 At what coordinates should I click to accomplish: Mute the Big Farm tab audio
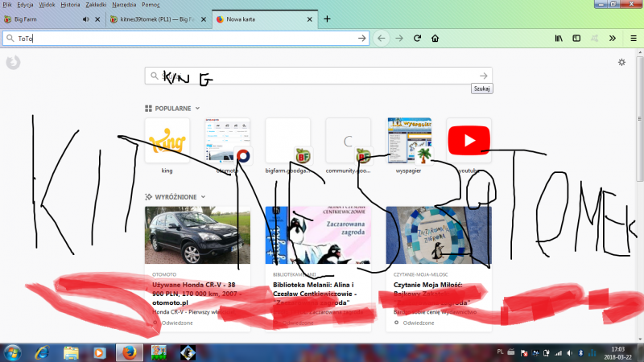pos(86,19)
